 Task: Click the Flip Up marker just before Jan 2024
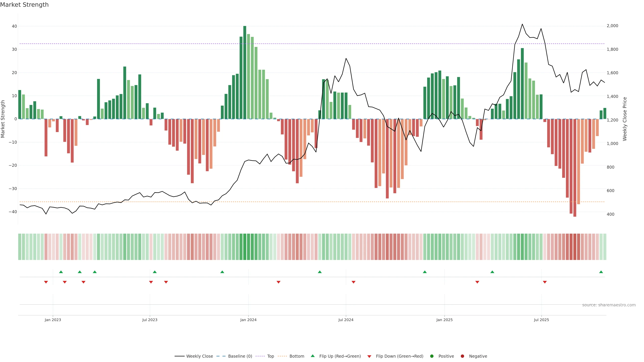[x=222, y=272]
